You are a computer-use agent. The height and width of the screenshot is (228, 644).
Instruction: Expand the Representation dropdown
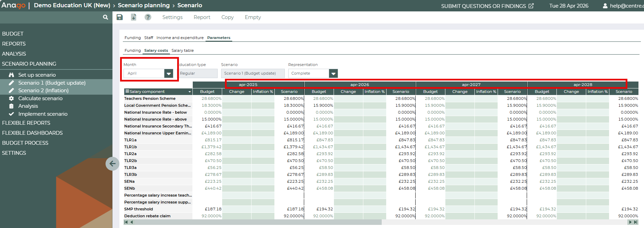click(333, 74)
